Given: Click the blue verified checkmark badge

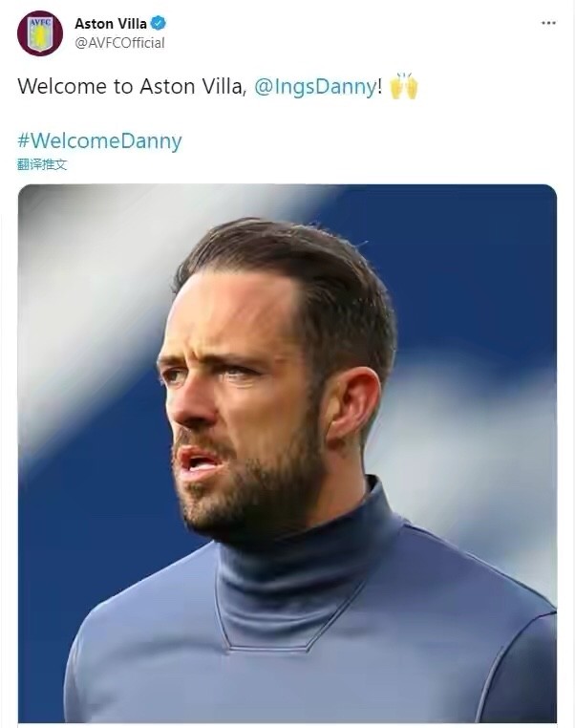Looking at the screenshot, I should point(160,23).
